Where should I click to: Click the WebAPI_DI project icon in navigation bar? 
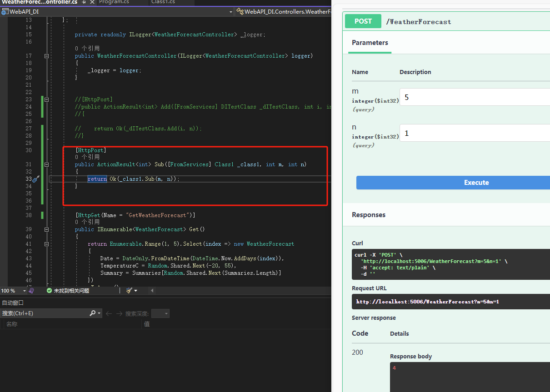tap(5, 12)
